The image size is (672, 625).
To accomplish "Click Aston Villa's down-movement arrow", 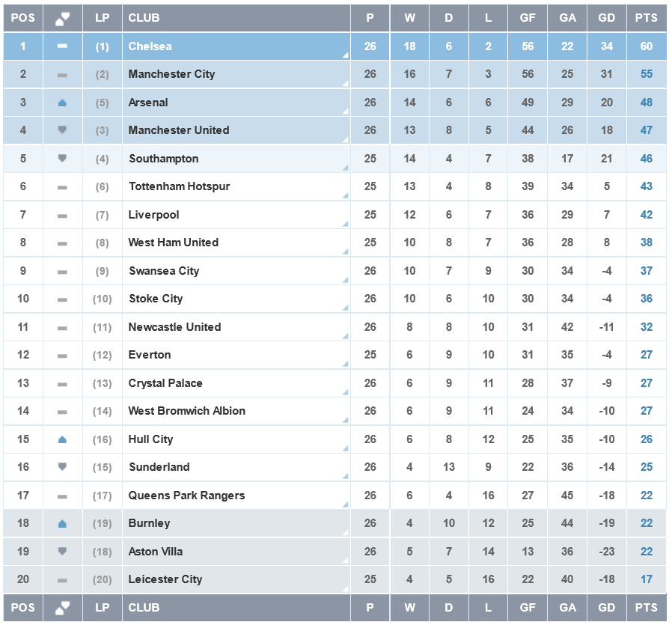I will pyautogui.click(x=62, y=552).
